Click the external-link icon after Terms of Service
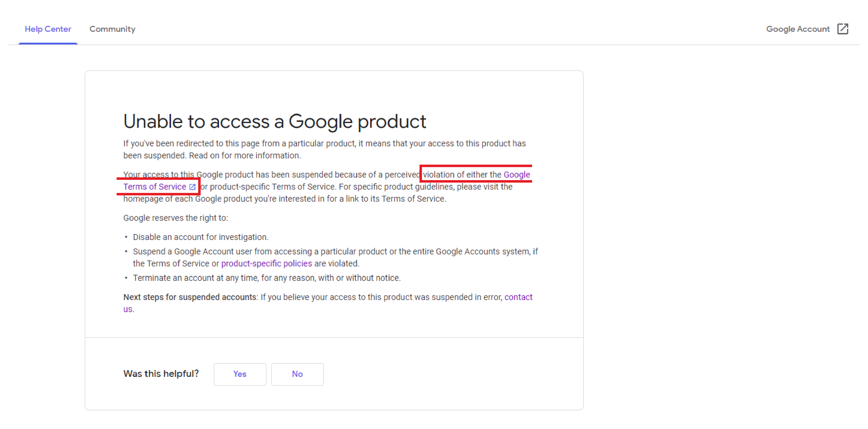 pos(192,187)
